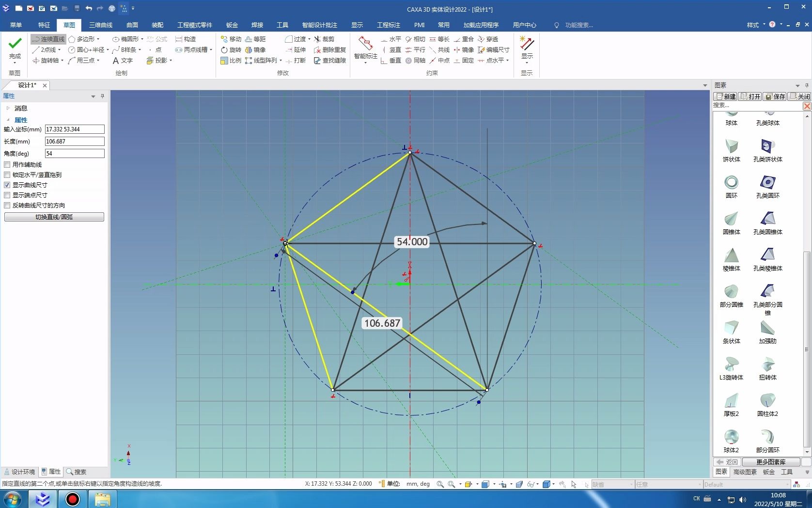Click the 图素 library vertical scrollbar
The width and height of the screenshot is (812, 508).
(807, 349)
